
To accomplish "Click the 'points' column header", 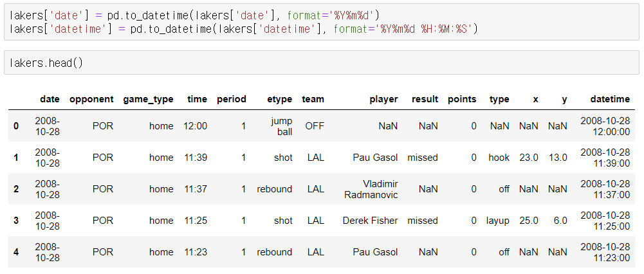I will coord(462,99).
